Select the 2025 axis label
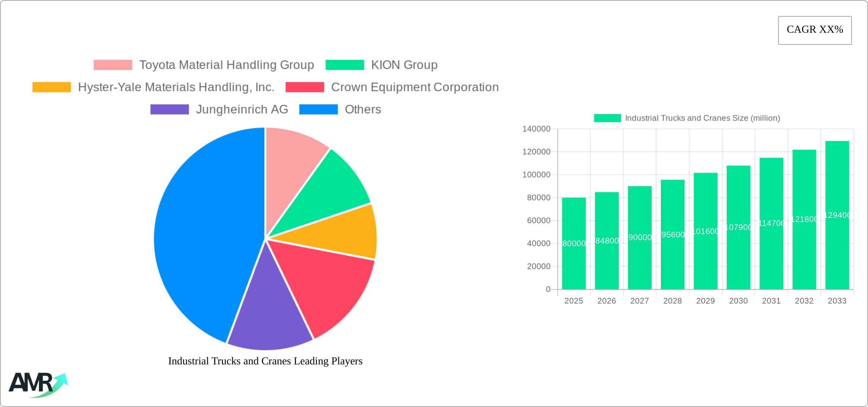Screen dimensions: 868x407 coord(574,300)
